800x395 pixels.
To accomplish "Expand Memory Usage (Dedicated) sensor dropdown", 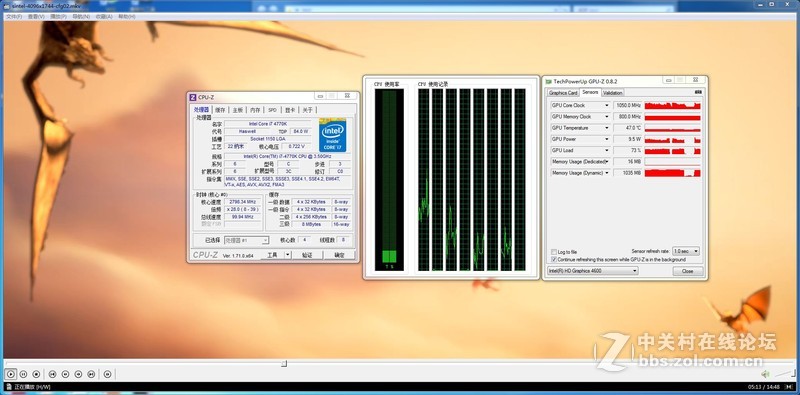I will point(607,162).
